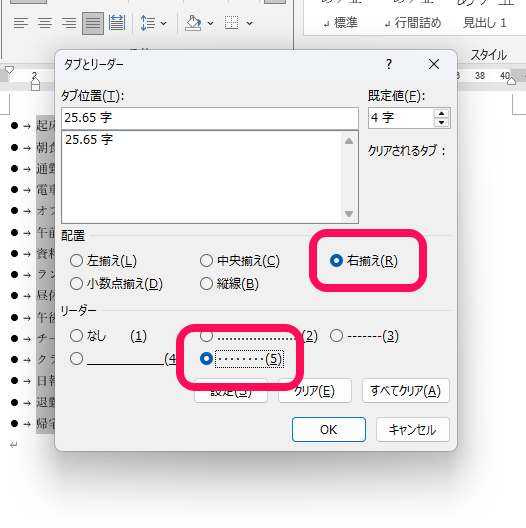
Task: Open line spacing dropdown arrow
Action: click(164, 23)
